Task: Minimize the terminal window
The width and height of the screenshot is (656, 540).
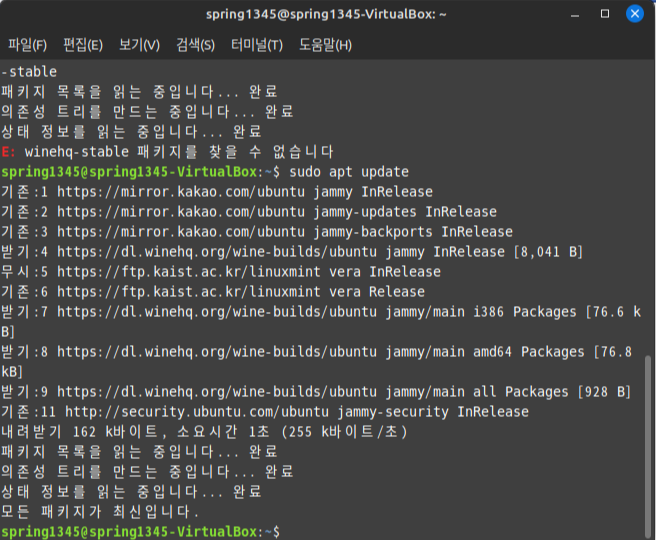Action: click(575, 14)
